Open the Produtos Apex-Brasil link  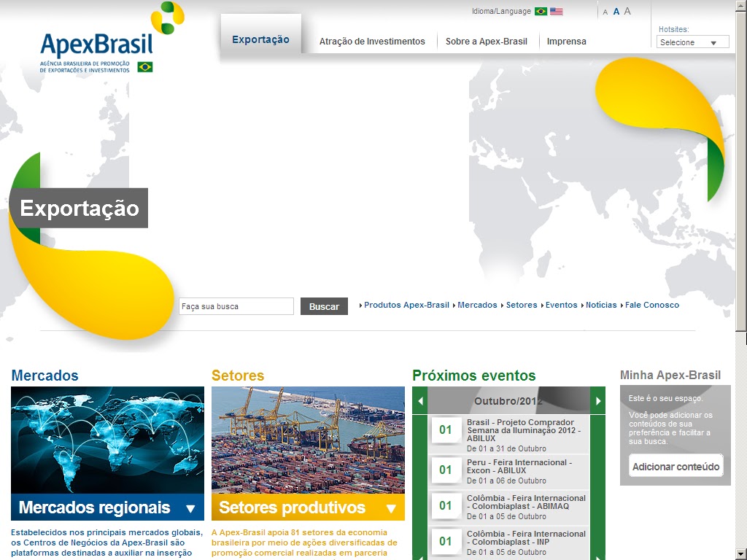(406, 305)
